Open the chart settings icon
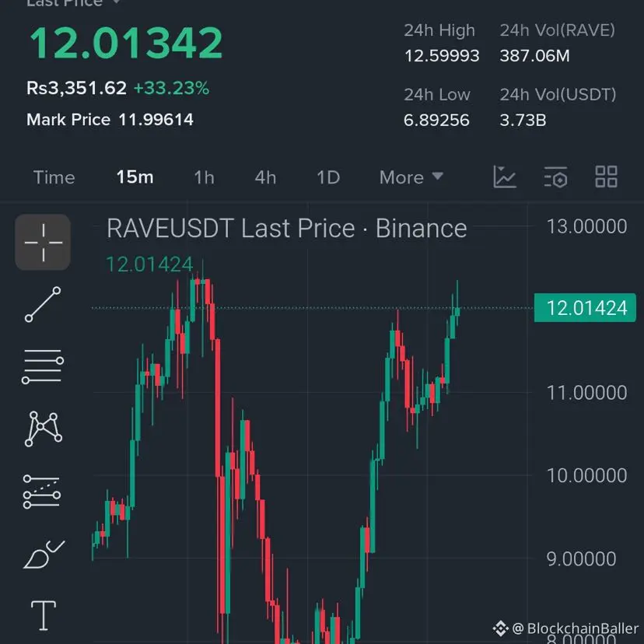 coord(555,177)
